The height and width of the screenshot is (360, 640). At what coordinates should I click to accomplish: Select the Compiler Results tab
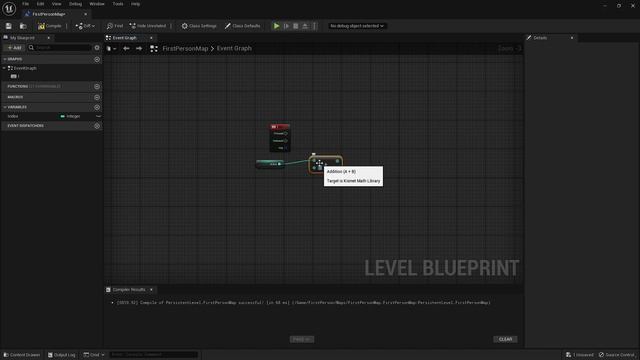point(129,290)
